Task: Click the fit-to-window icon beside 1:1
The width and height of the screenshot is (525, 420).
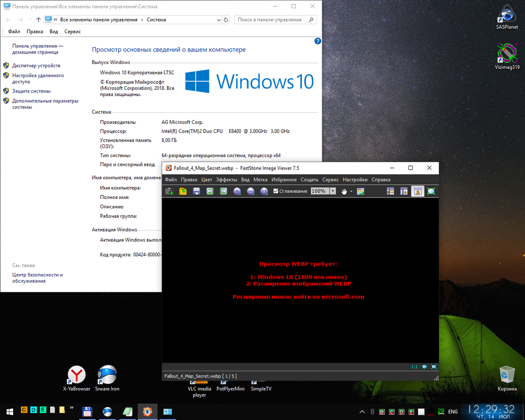Action: click(x=424, y=367)
